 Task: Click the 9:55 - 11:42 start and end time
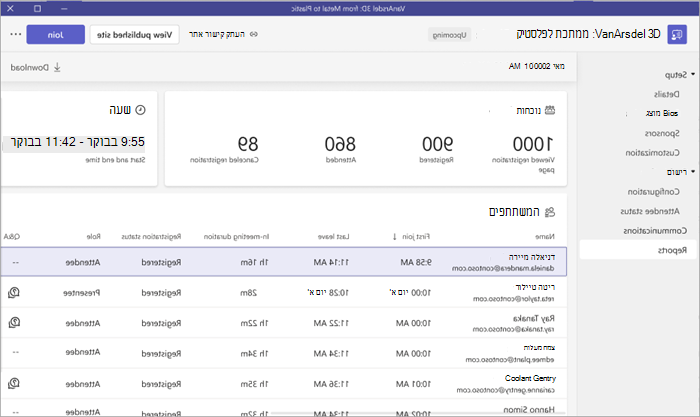pos(78,142)
